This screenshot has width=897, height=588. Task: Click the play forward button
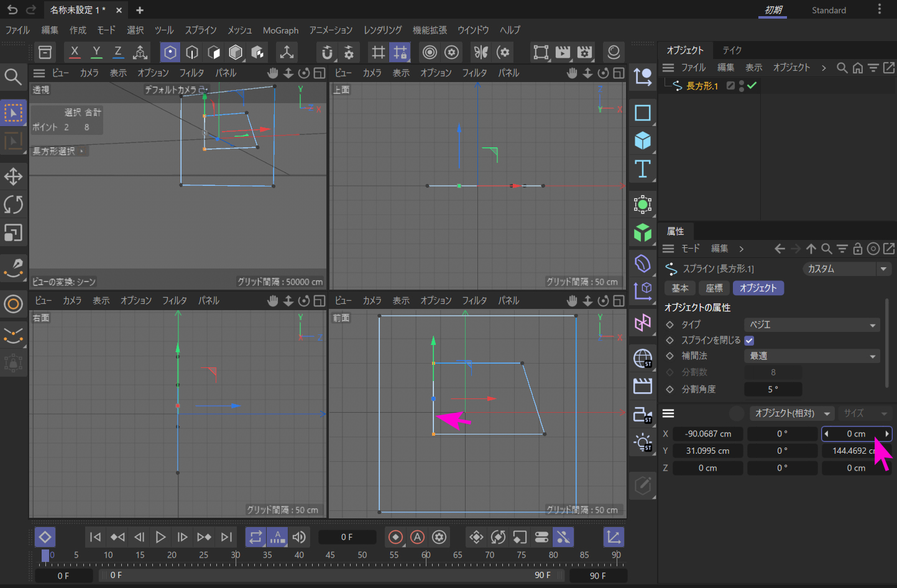pos(160,537)
